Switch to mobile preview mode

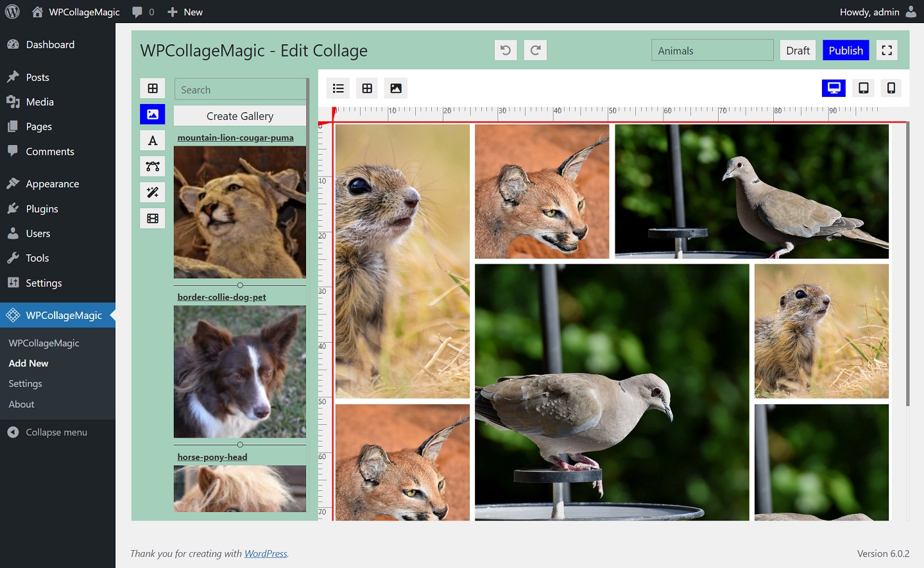(x=891, y=88)
